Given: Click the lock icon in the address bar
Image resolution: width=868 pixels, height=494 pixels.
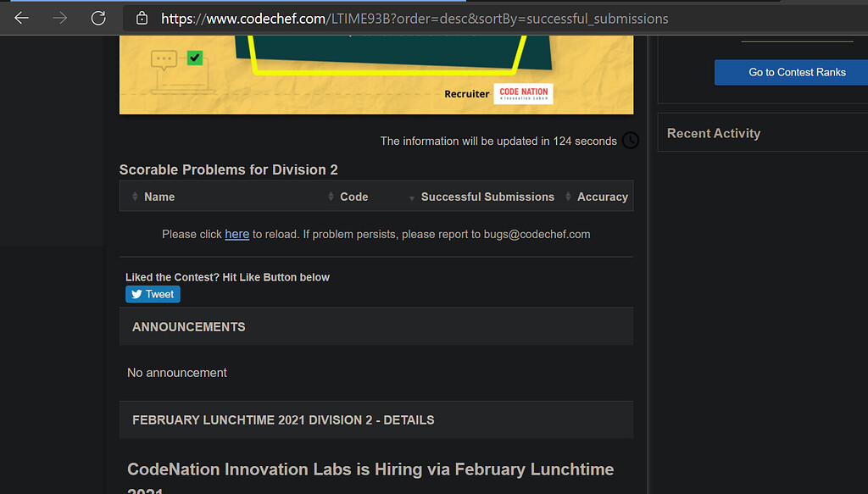Looking at the screenshot, I should 141,18.
